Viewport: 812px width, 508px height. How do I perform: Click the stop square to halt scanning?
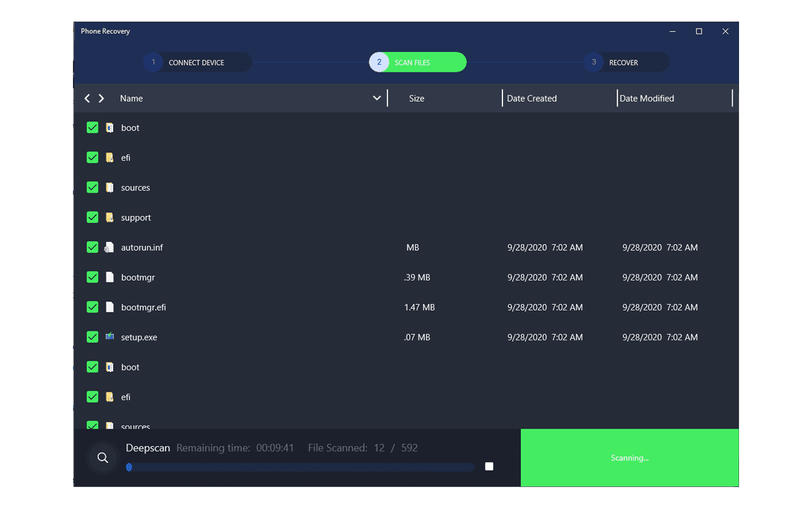pos(488,465)
